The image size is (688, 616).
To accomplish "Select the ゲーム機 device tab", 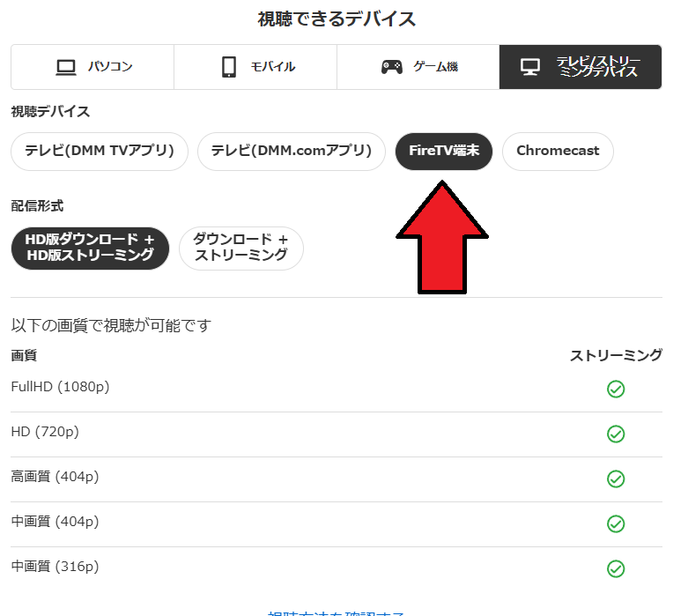I will 418,67.
